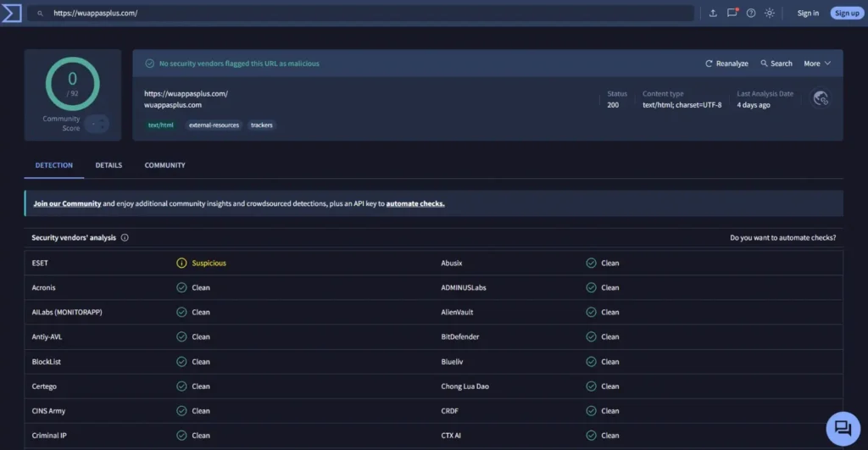Click the ESET Suspicious warning icon

[181, 263]
